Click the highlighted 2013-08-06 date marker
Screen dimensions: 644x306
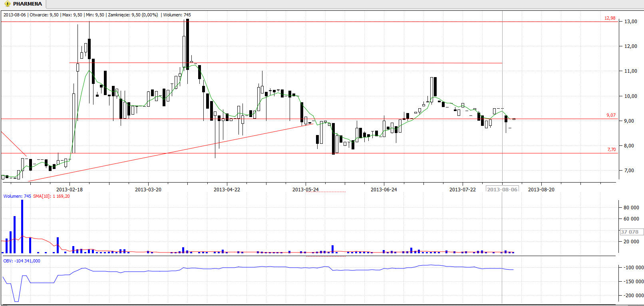502,189
